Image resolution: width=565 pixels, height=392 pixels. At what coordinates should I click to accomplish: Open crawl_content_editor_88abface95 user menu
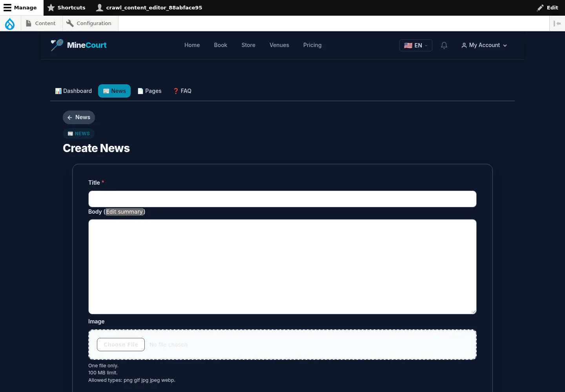149,7
